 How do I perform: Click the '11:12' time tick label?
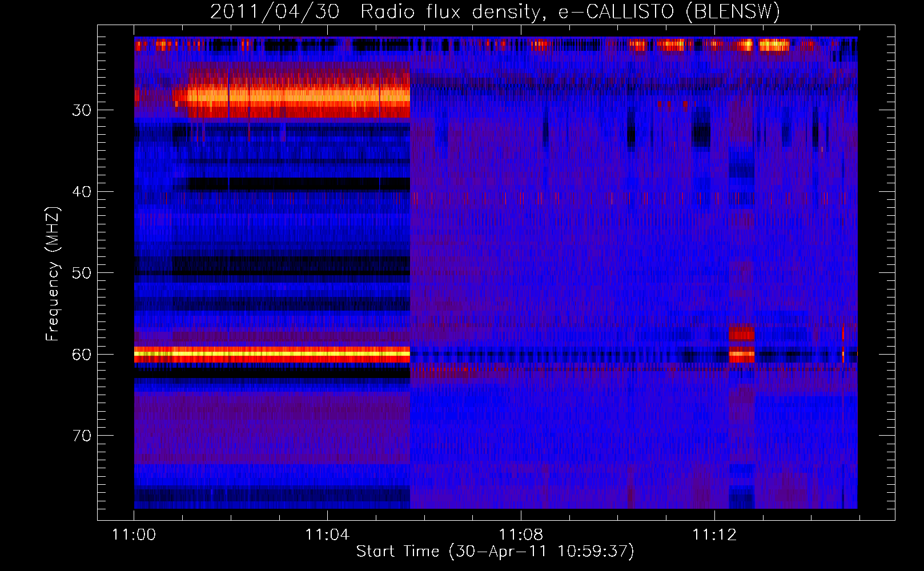(x=714, y=534)
